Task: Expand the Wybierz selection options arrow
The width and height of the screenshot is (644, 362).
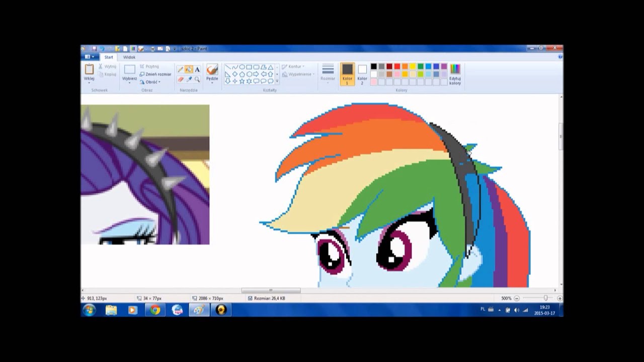Action: (x=130, y=82)
